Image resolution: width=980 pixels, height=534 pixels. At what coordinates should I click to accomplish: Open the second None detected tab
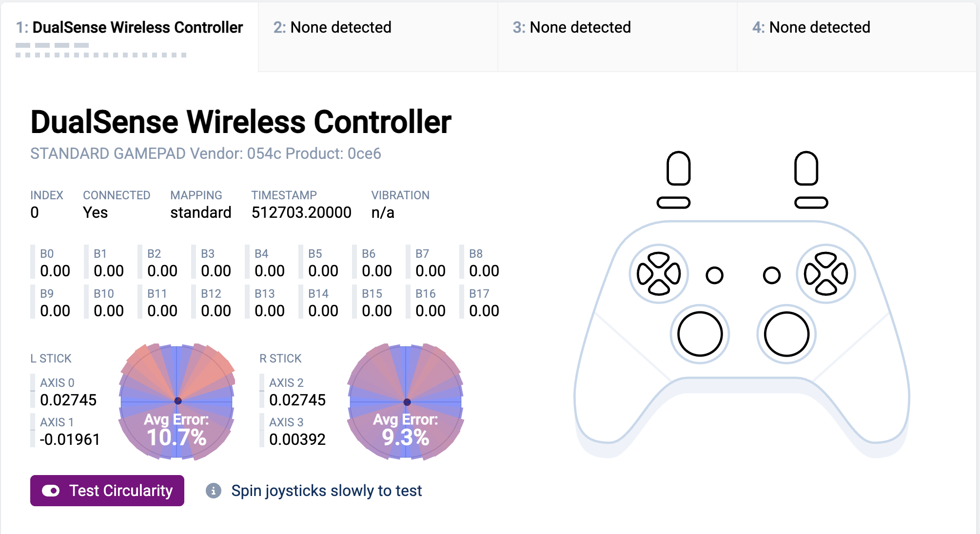pos(332,28)
